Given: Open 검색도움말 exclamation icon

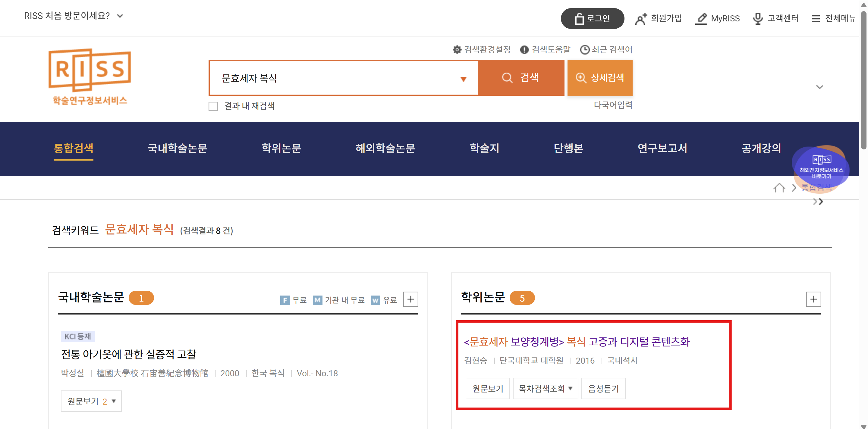Looking at the screenshot, I should [524, 50].
